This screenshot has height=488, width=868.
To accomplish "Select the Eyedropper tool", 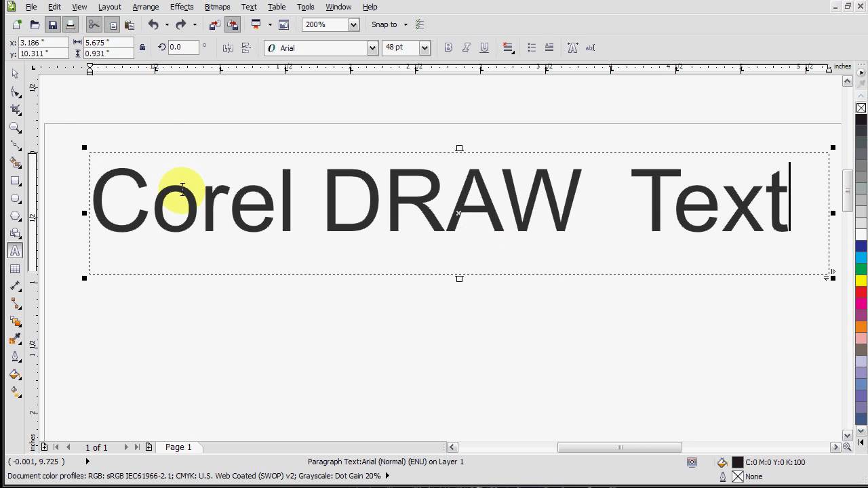I will pyautogui.click(x=15, y=339).
